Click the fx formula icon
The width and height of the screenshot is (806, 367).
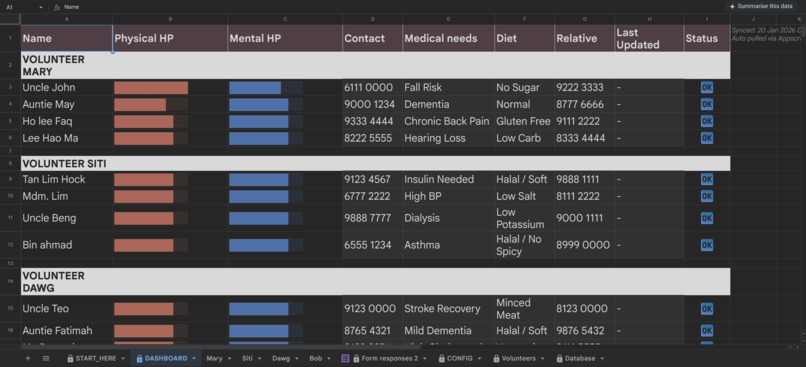pyautogui.click(x=57, y=7)
